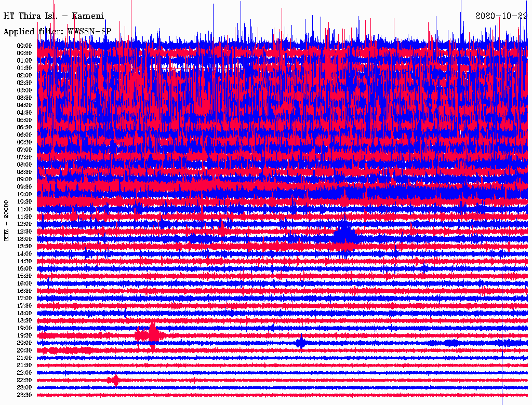This screenshot has width=532, height=405.
Task: Pick the 13:00 time label
Action: tap(24, 239)
